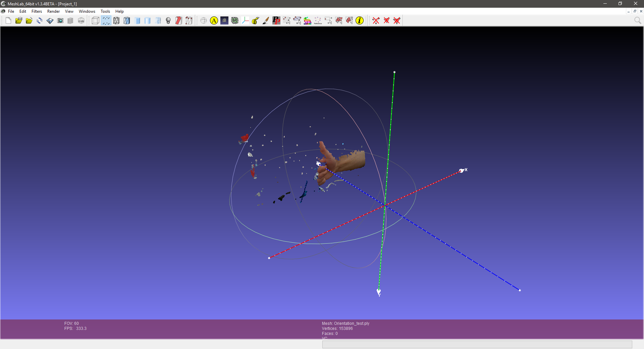Viewport: 644px width, 349px height.
Task: Select the vertex quality colorize tool
Action: (x=308, y=20)
